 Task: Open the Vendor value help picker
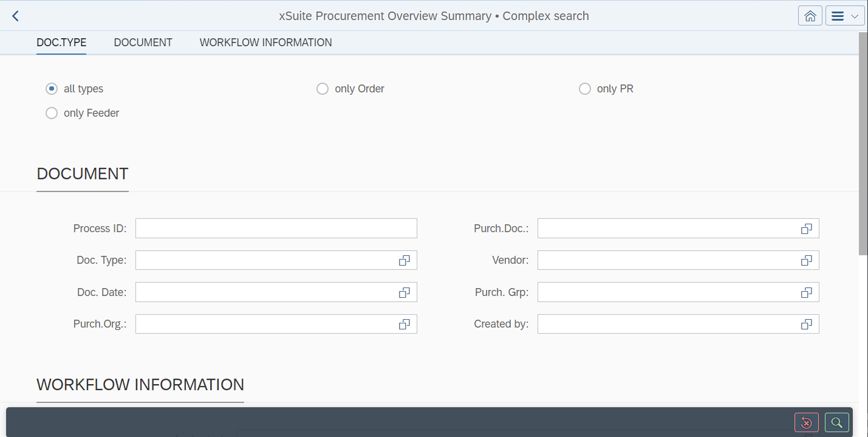(806, 260)
